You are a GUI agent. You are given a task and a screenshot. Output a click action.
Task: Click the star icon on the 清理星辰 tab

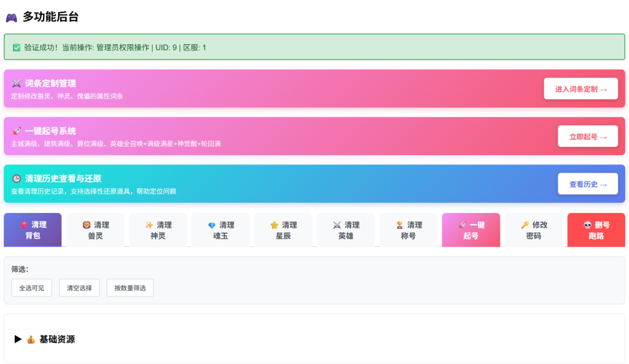pos(275,225)
